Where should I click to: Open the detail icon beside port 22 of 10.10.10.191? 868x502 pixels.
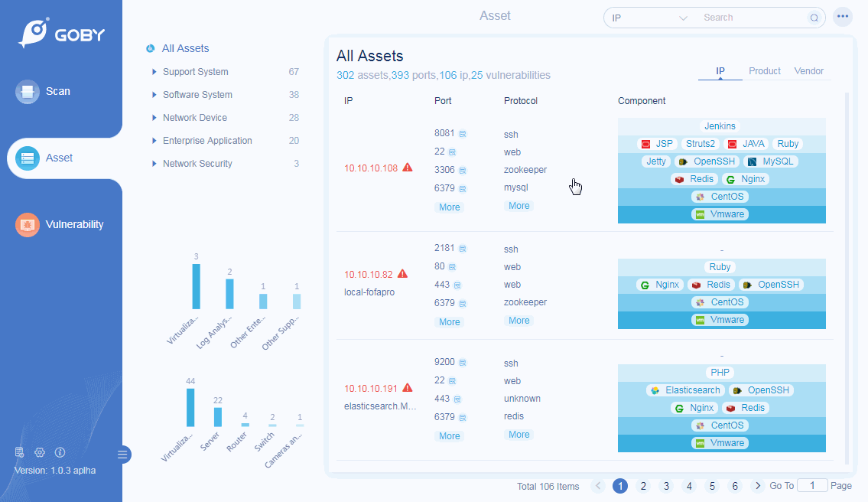tap(452, 380)
